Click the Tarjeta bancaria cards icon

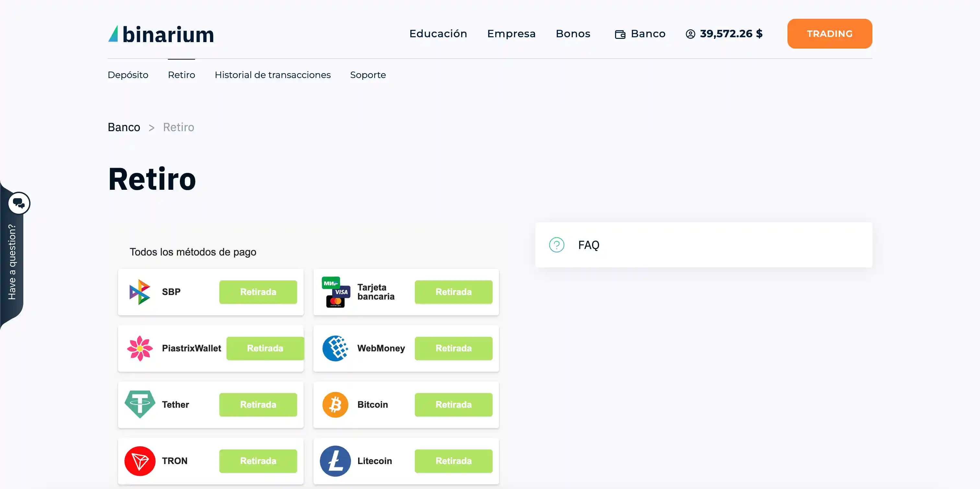coord(335,292)
